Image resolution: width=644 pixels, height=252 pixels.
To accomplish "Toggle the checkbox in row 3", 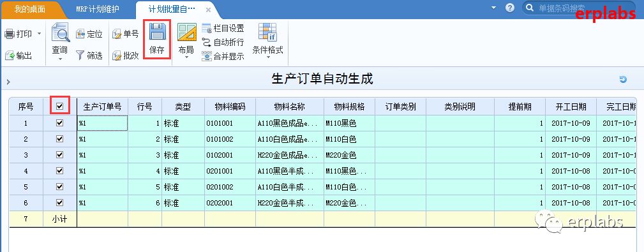I will point(60,155).
